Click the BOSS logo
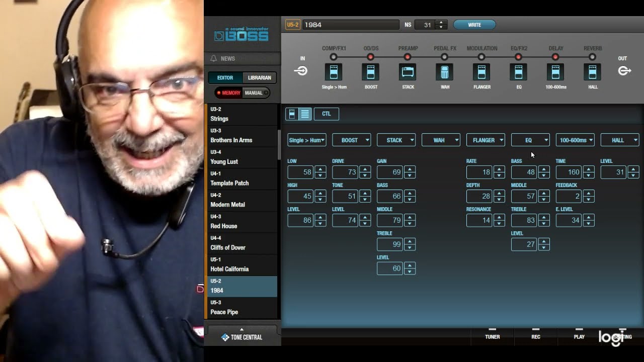 (241, 34)
